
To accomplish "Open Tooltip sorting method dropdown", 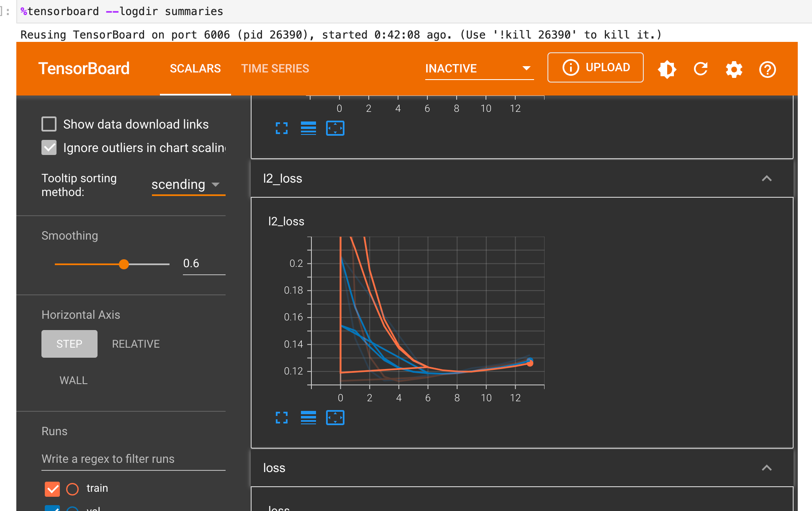I will point(188,185).
